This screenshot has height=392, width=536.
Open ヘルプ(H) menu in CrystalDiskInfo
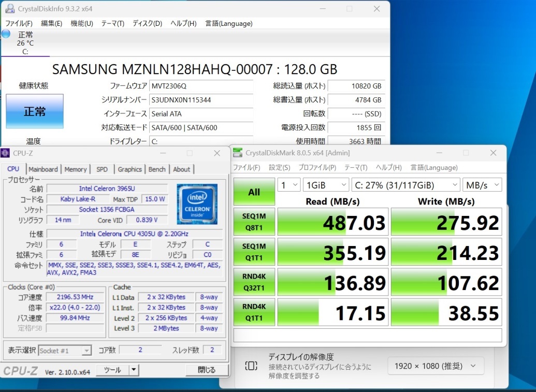point(183,23)
